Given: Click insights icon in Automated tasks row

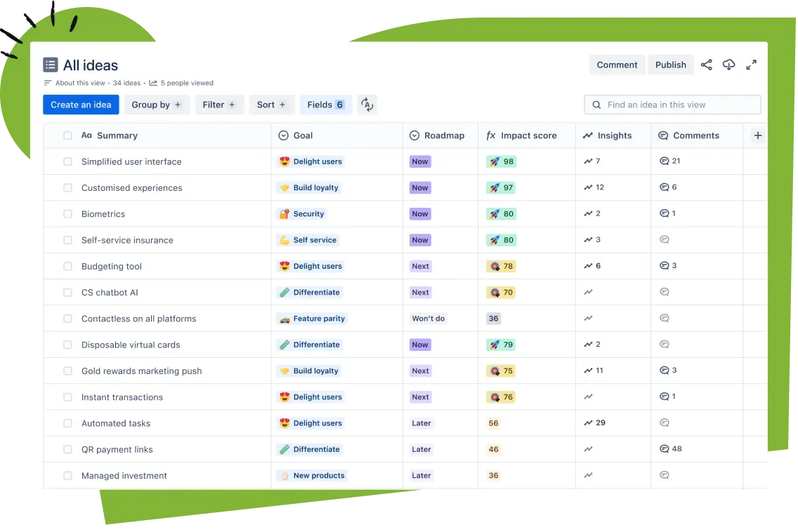Looking at the screenshot, I should [588, 423].
